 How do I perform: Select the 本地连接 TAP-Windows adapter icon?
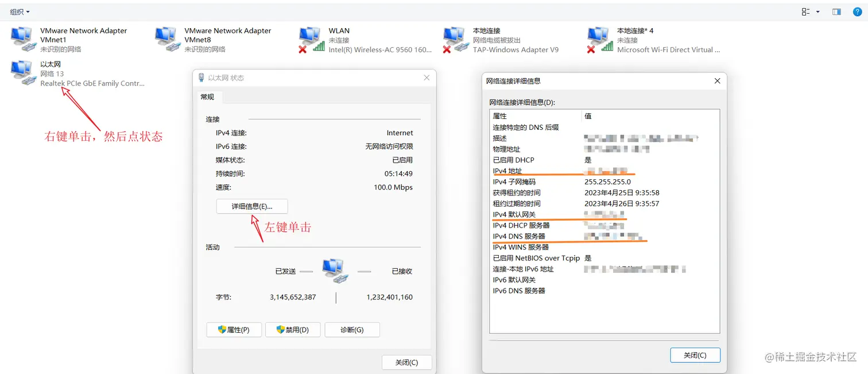pyautogui.click(x=456, y=40)
